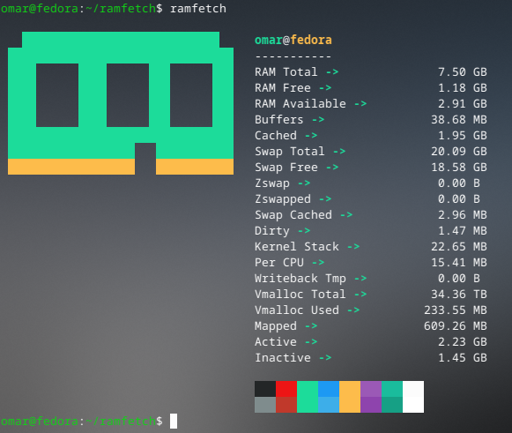This screenshot has width=512, height=433.
Task: Click the orange RAM connector pins strip
Action: click(x=121, y=167)
